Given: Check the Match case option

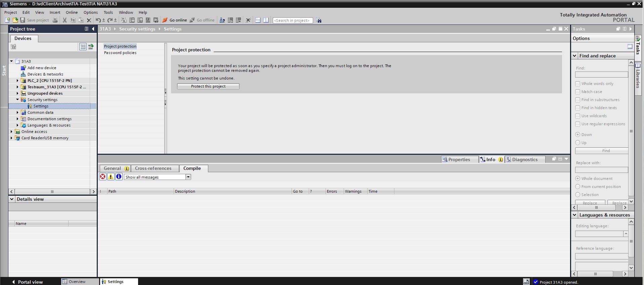Looking at the screenshot, I should 578,92.
